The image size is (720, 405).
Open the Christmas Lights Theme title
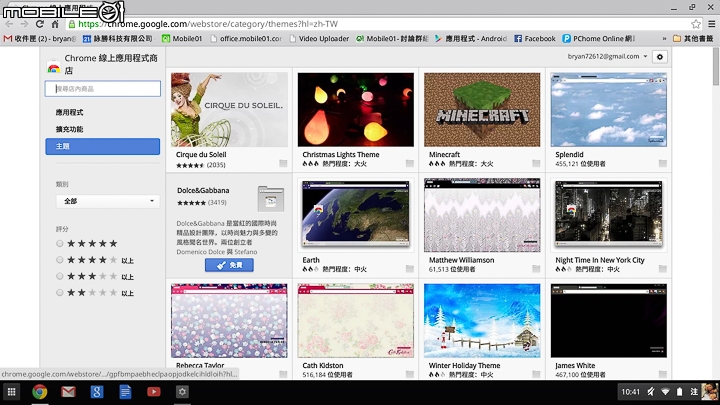pyautogui.click(x=341, y=155)
